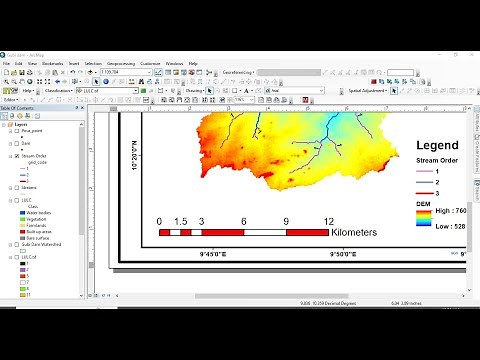Open the Bookmarks menu

pos(53,63)
